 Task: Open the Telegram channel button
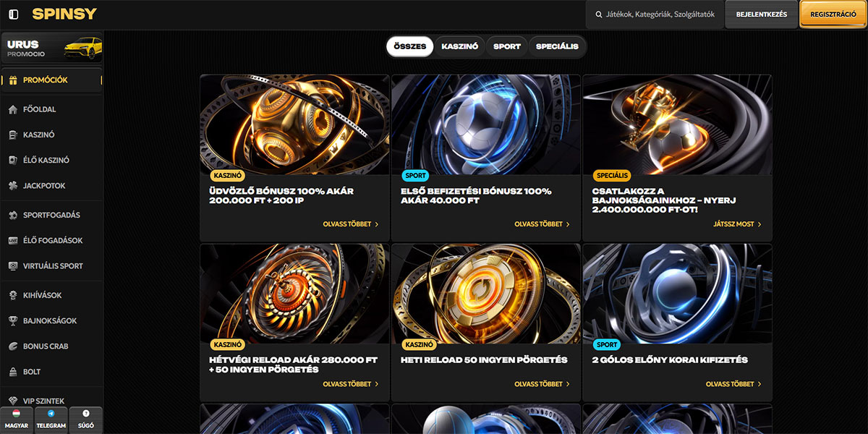pos(51,420)
